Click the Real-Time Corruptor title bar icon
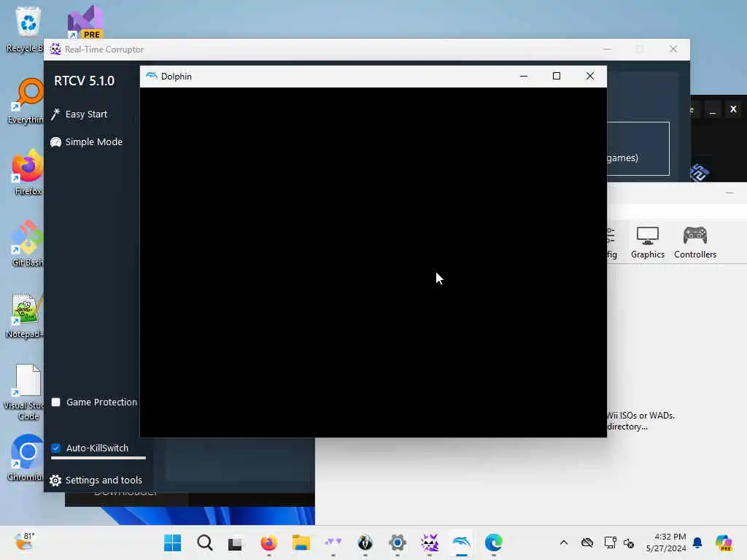This screenshot has width=747, height=560. 55,49
